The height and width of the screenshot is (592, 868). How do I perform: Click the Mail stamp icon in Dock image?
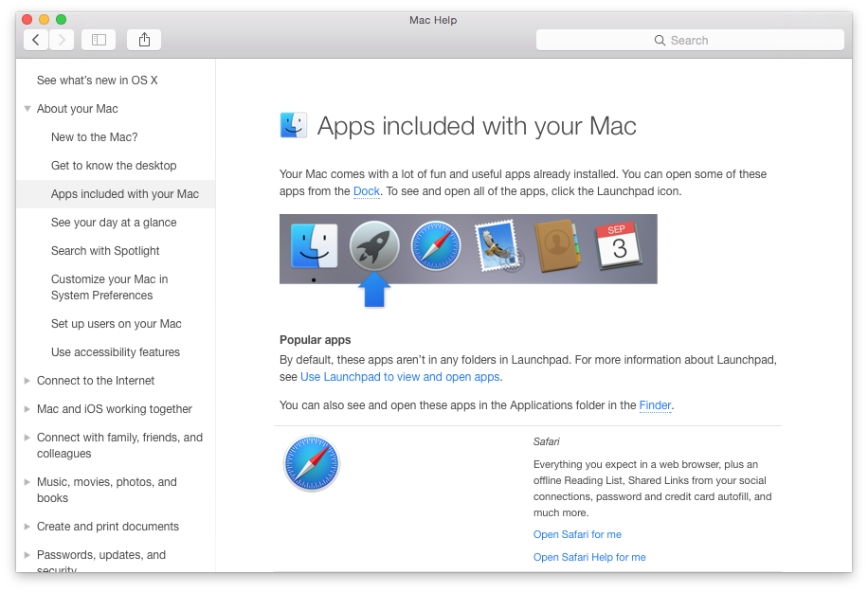498,246
